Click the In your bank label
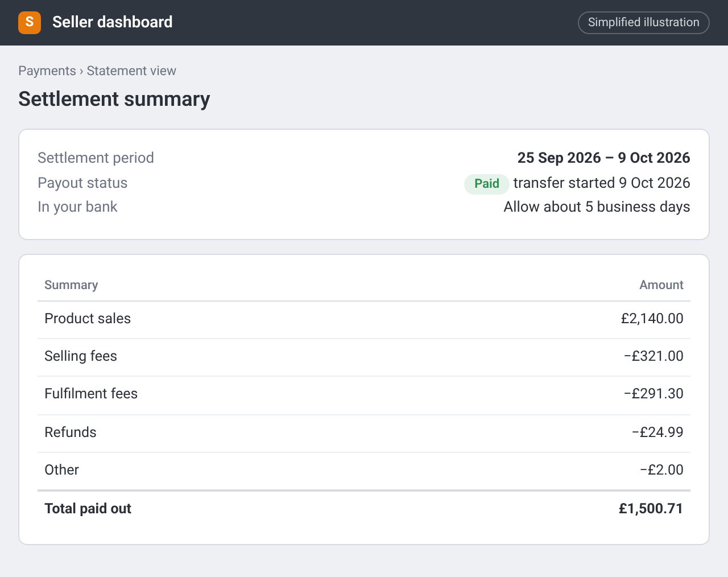 coord(77,207)
